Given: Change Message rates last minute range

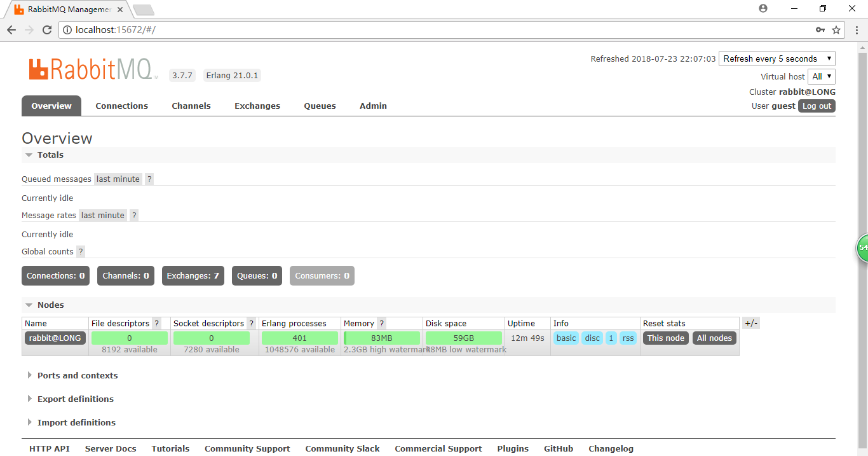Looking at the screenshot, I should pos(103,216).
